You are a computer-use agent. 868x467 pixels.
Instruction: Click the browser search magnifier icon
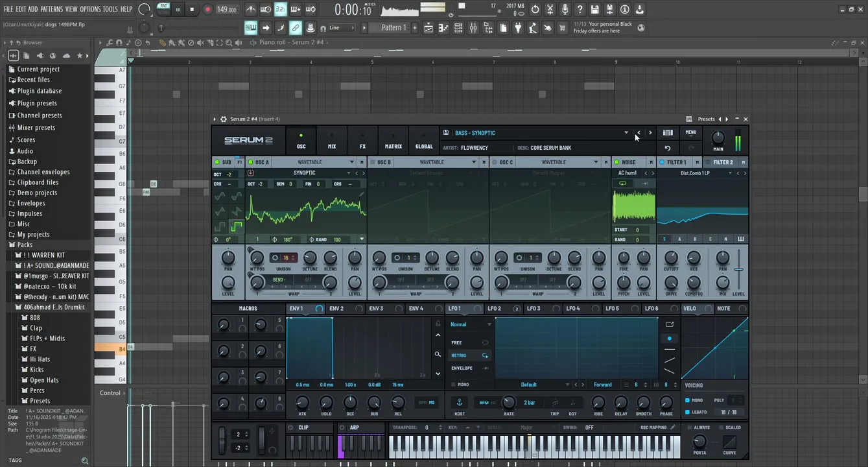pyautogui.click(x=85, y=461)
